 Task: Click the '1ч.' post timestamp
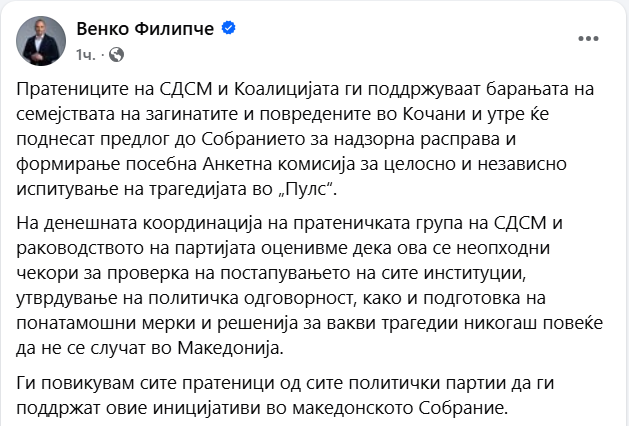click(85, 52)
